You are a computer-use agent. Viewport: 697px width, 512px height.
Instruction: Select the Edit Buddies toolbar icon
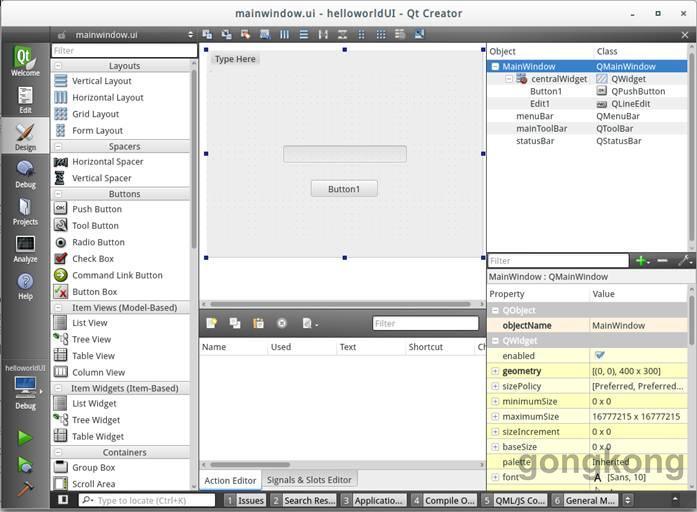pyautogui.click(x=245, y=34)
